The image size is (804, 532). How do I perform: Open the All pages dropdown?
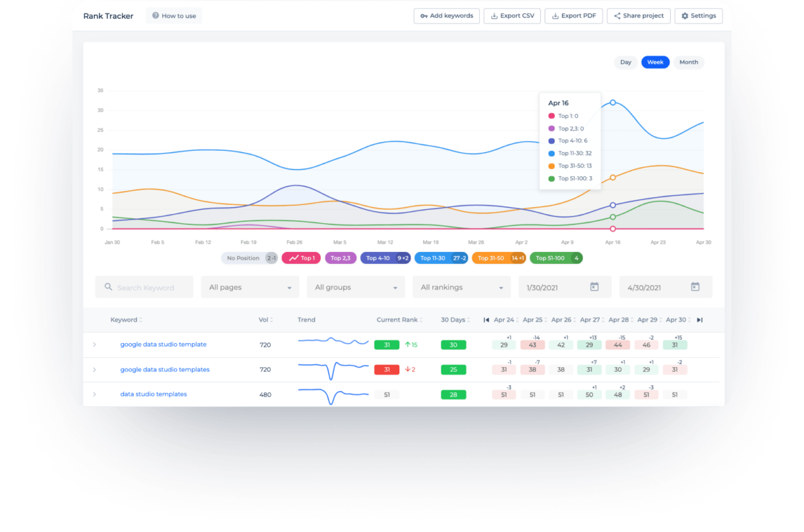pos(251,287)
